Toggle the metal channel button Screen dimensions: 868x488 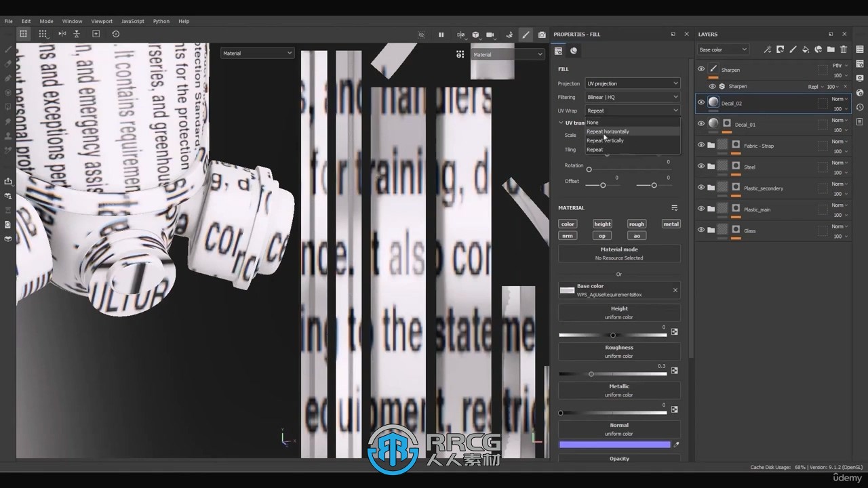[671, 224]
